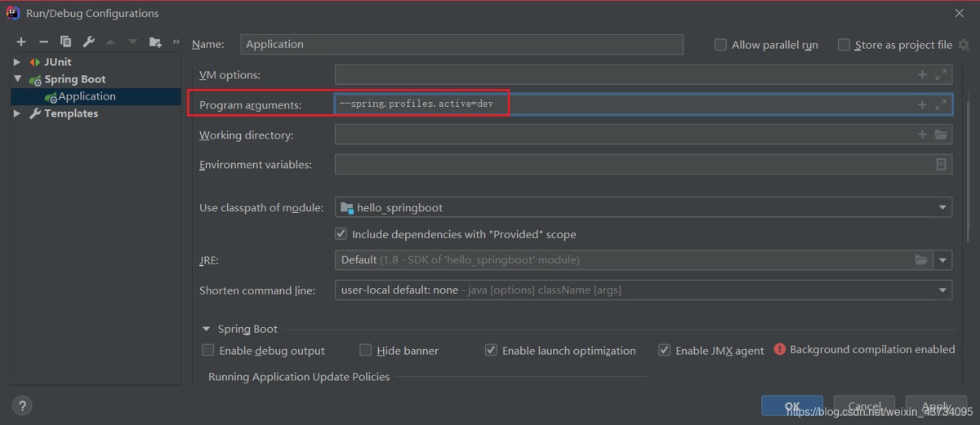This screenshot has height=425, width=980.
Task: Click the Cancel button
Action: coord(865,405)
